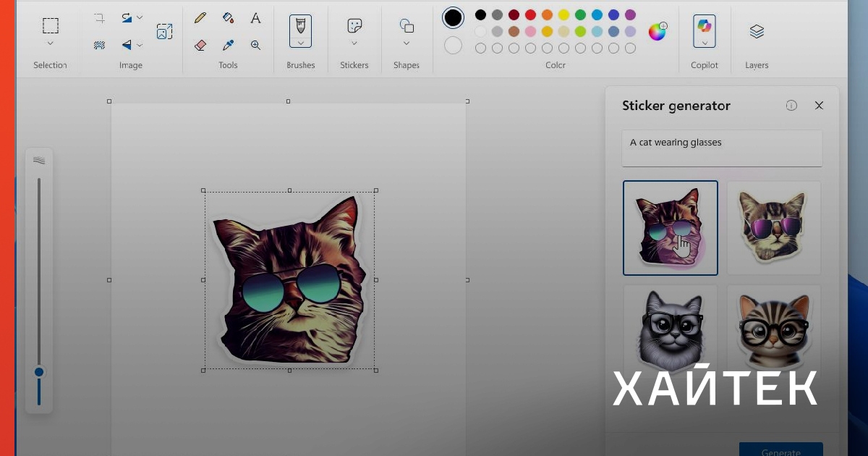Choose the Crop tool in Image group
868x456 pixels.
point(99,18)
